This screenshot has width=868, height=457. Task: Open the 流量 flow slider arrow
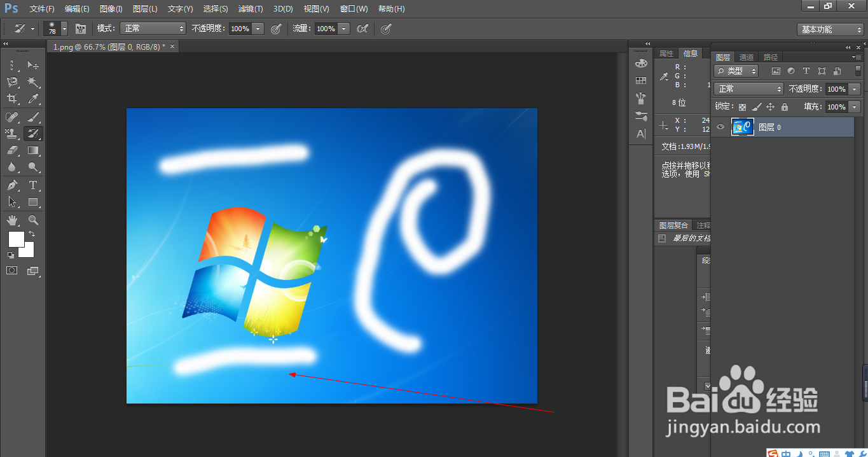[x=344, y=29]
